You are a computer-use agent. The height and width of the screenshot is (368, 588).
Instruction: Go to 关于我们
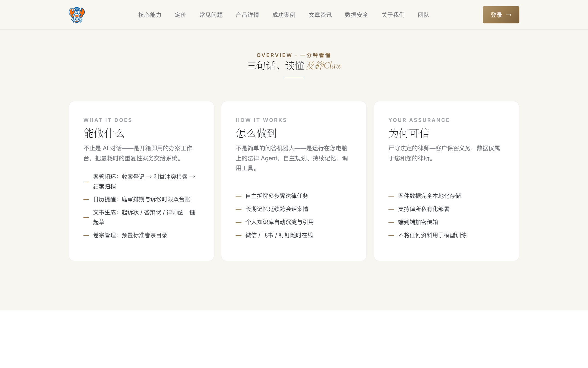tap(393, 15)
